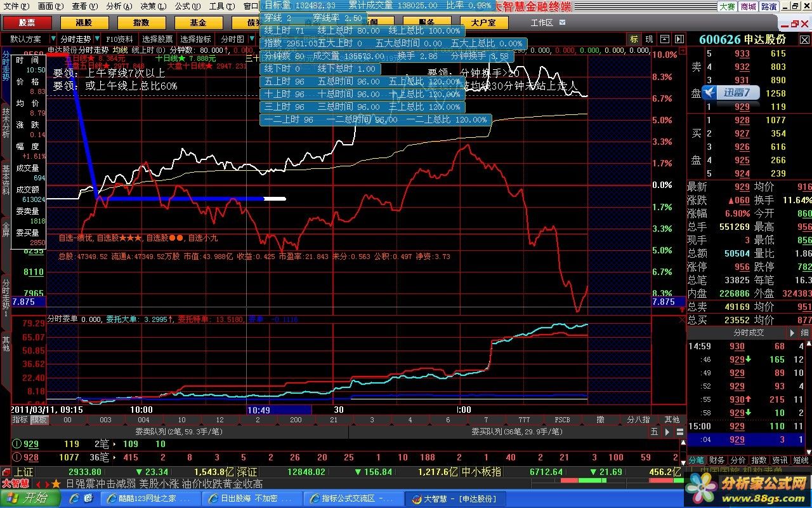
Task: Open the 公式(U) menu
Action: 187,6
